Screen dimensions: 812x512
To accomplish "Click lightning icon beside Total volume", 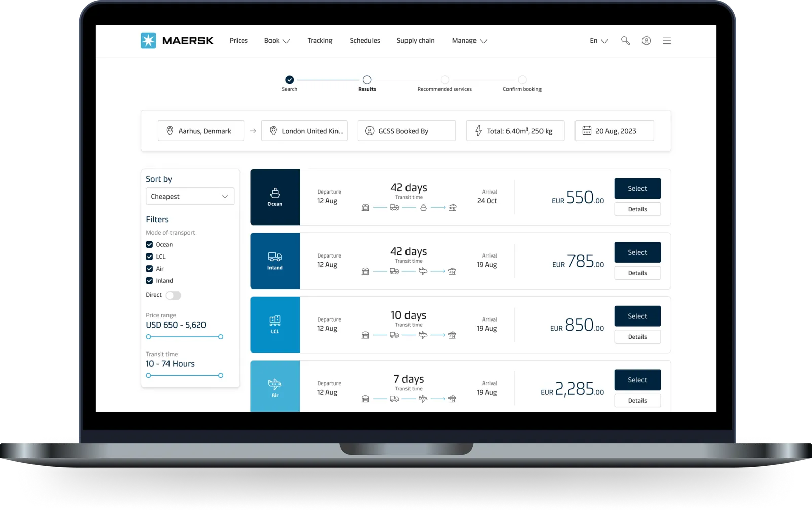I will point(478,131).
